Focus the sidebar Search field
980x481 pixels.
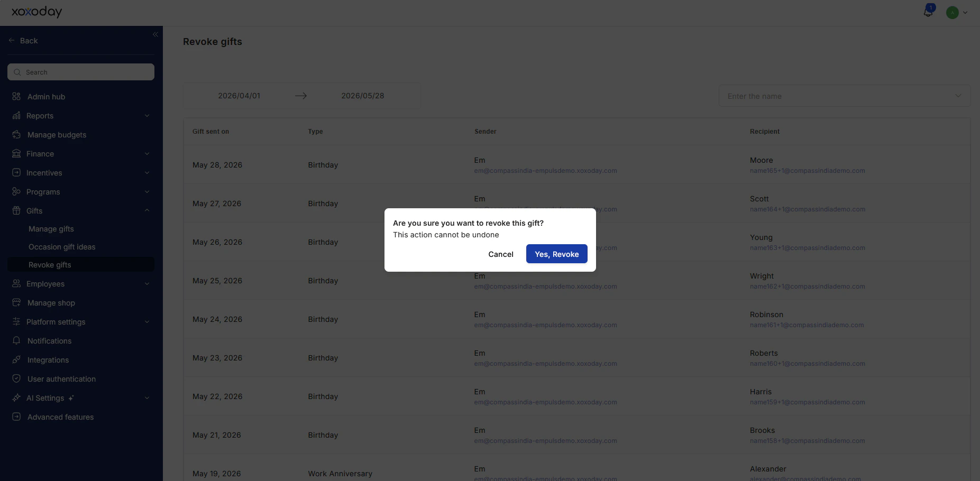(81, 72)
